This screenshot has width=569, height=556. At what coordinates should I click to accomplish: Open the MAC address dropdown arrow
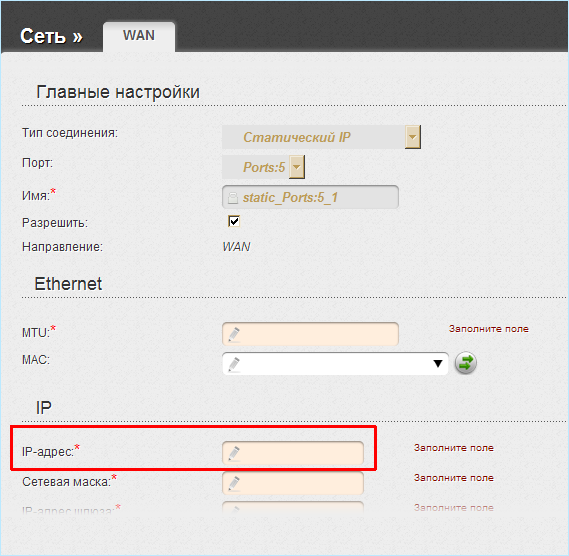click(x=438, y=363)
